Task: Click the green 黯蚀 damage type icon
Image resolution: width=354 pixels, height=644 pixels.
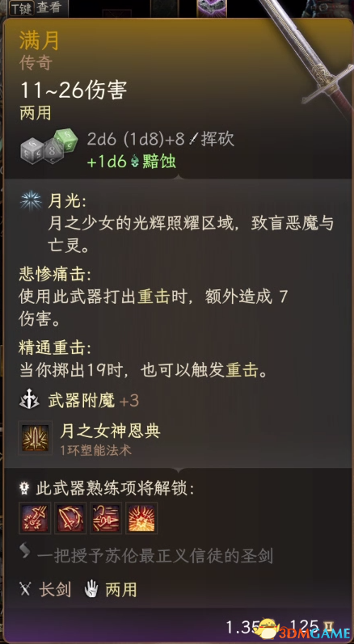Action: (135, 162)
